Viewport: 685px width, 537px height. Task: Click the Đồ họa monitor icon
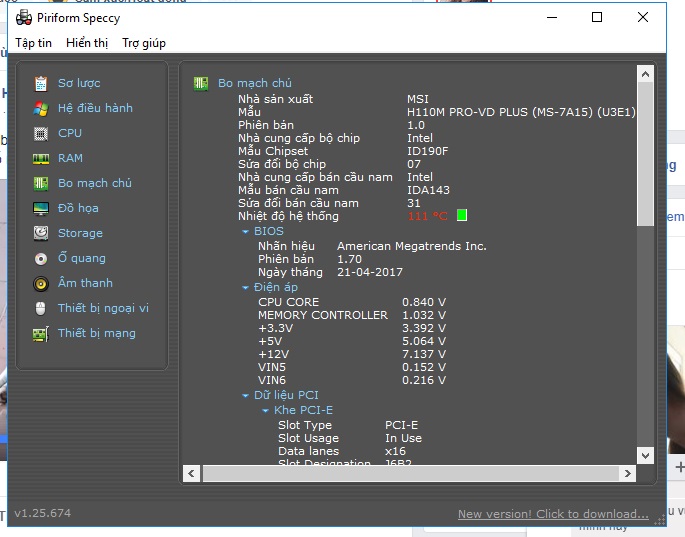click(41, 208)
